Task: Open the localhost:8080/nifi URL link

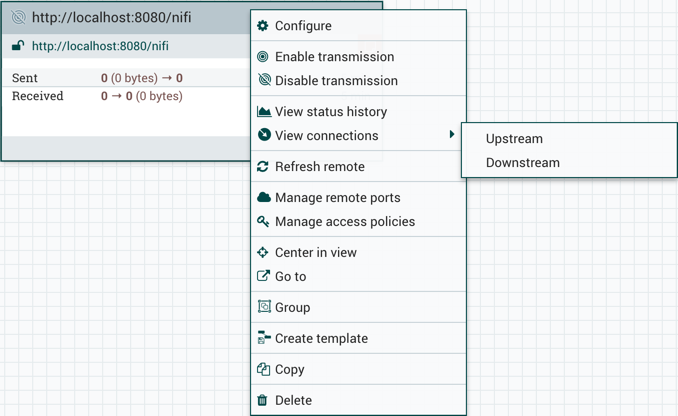Action: tap(100, 46)
